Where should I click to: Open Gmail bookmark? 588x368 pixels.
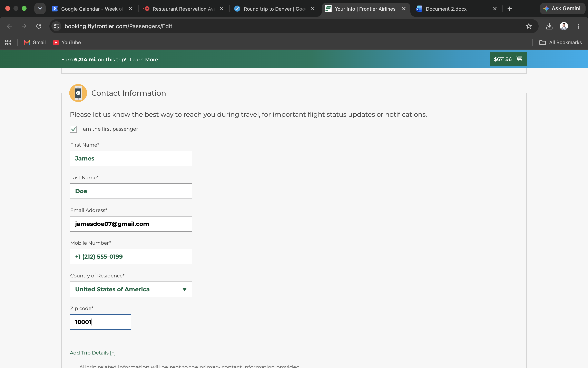[35, 43]
